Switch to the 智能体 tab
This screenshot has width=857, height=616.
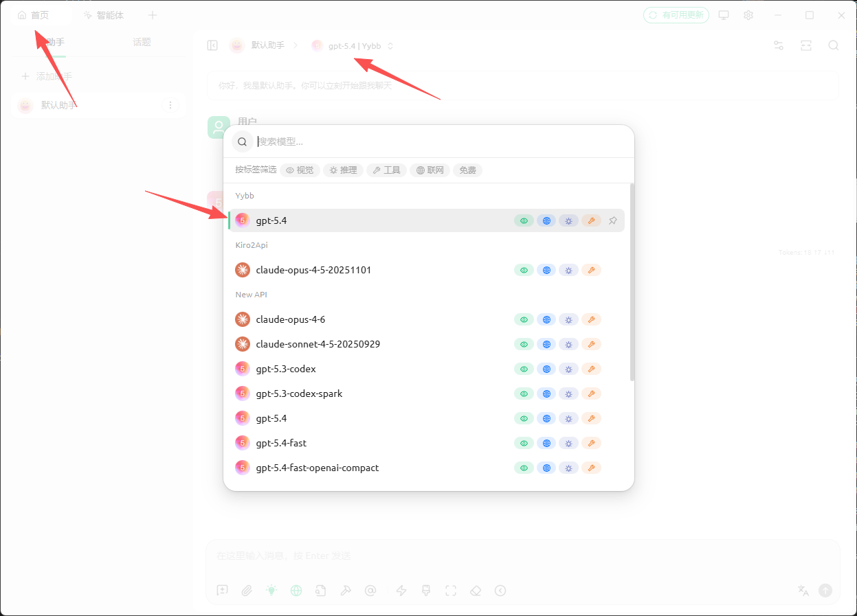coord(104,14)
